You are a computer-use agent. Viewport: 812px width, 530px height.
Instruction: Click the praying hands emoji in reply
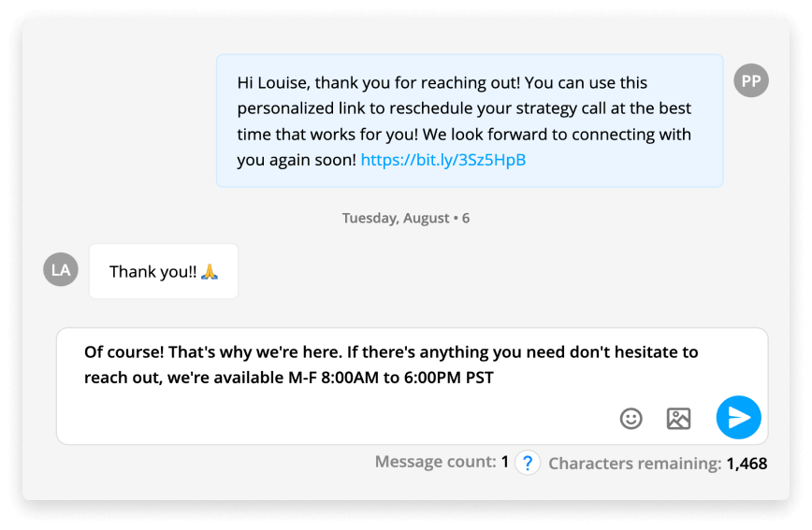click(210, 272)
